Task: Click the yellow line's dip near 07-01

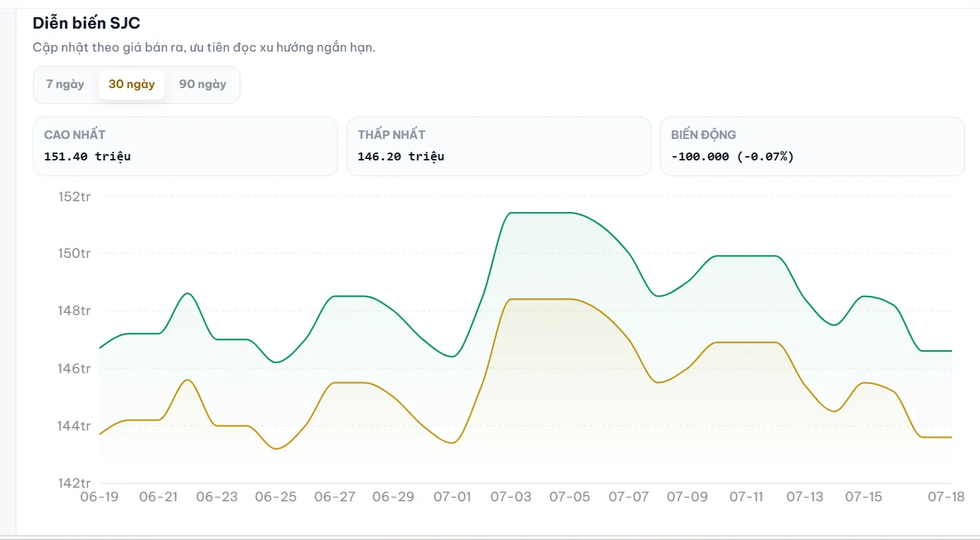Action: (x=452, y=443)
